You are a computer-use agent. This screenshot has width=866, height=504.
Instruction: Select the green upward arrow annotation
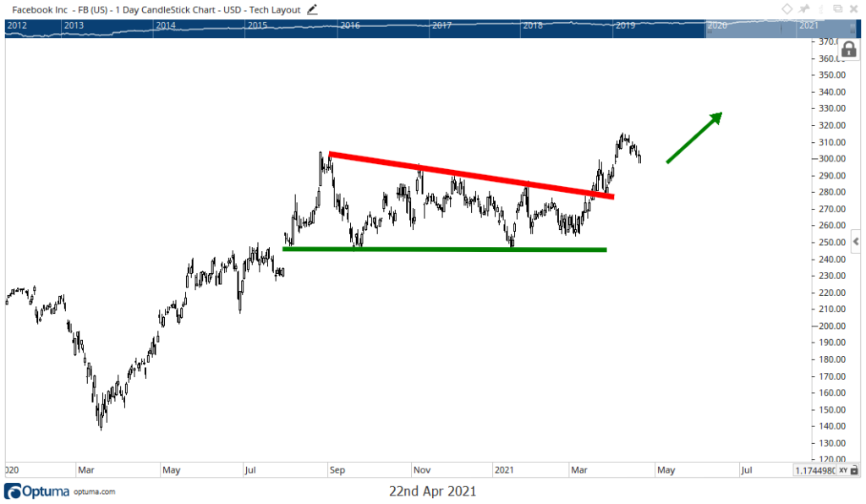pyautogui.click(x=694, y=138)
